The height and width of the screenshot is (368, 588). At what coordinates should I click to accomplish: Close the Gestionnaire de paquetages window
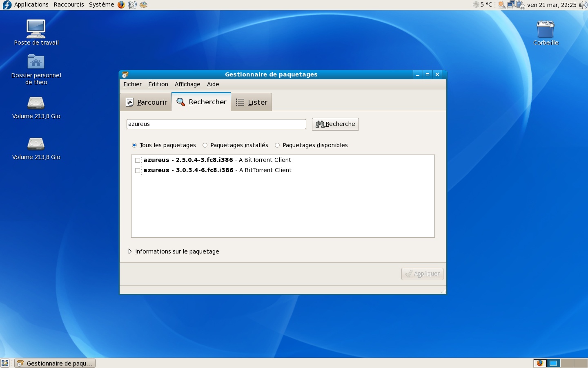point(437,74)
